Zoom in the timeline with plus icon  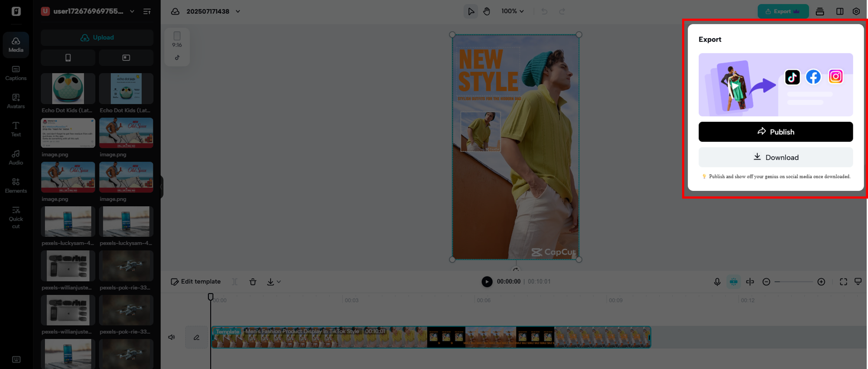pyautogui.click(x=821, y=282)
